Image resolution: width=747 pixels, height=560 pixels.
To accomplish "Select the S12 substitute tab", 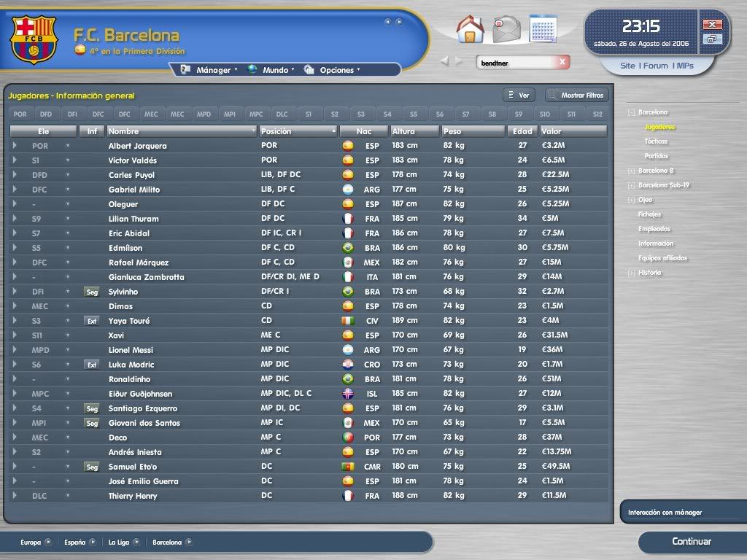I will pos(597,114).
